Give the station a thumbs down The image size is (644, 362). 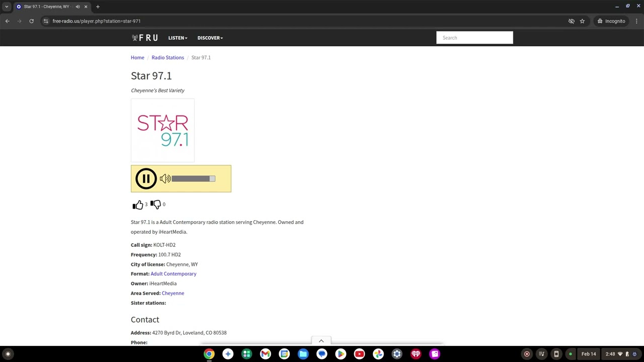pyautogui.click(x=155, y=205)
